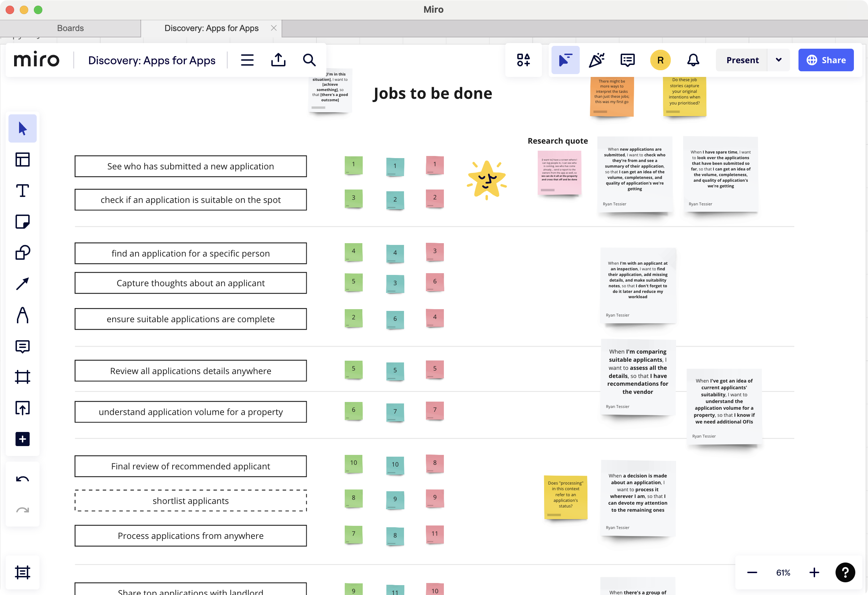Image resolution: width=868 pixels, height=595 pixels.
Task: Open the Templates panel
Action: [23, 159]
